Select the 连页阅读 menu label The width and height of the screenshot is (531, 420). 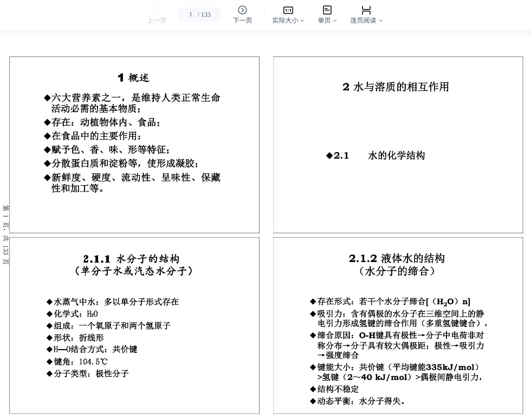tap(363, 21)
